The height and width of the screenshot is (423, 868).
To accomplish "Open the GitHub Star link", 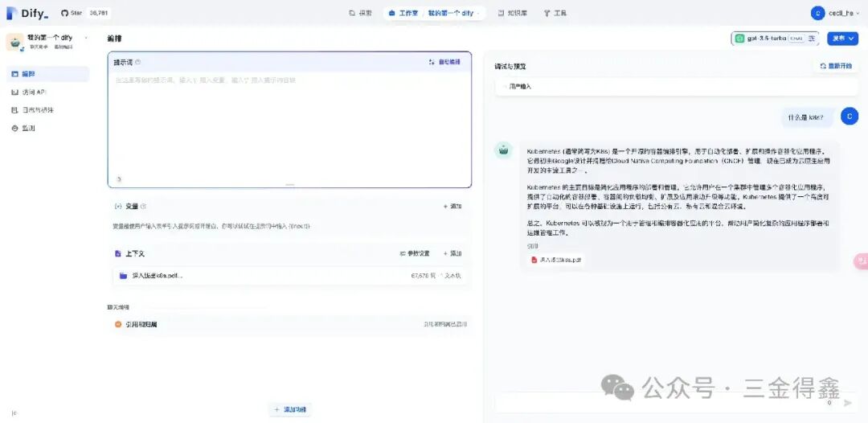I will click(72, 13).
